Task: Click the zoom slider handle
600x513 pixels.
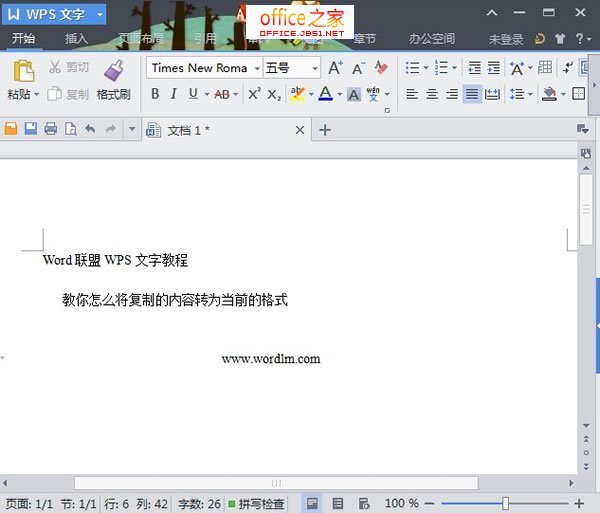Action: (506, 503)
